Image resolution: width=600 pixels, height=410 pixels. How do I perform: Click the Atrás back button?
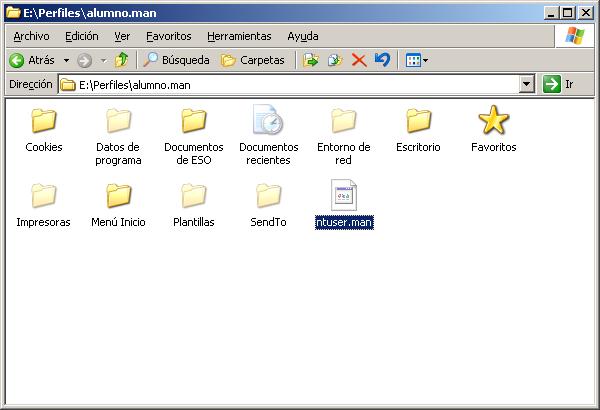(32, 60)
